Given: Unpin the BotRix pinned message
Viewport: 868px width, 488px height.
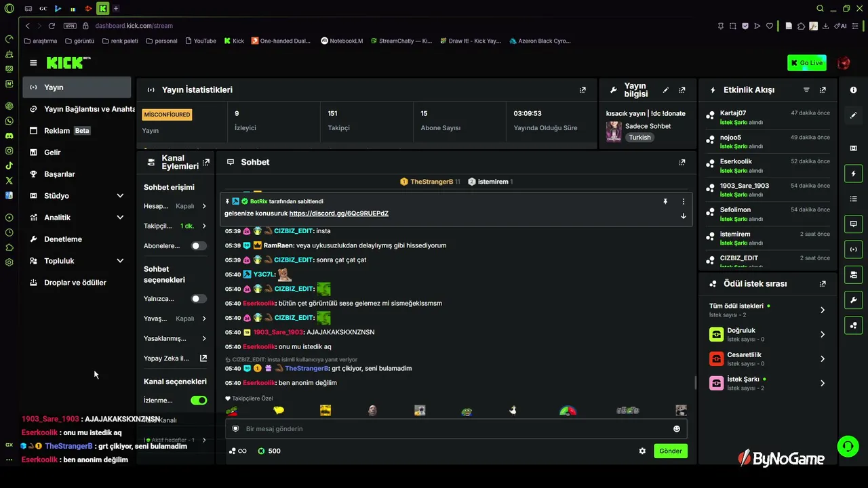Looking at the screenshot, I should pyautogui.click(x=665, y=201).
